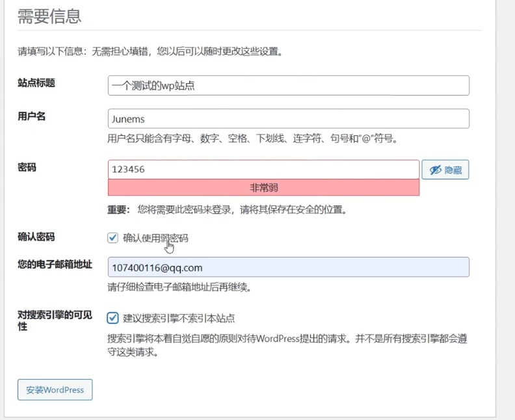515x420 pixels.
Task: Click the 建议搜索引擎不索引本站点 label text
Action: click(x=179, y=319)
